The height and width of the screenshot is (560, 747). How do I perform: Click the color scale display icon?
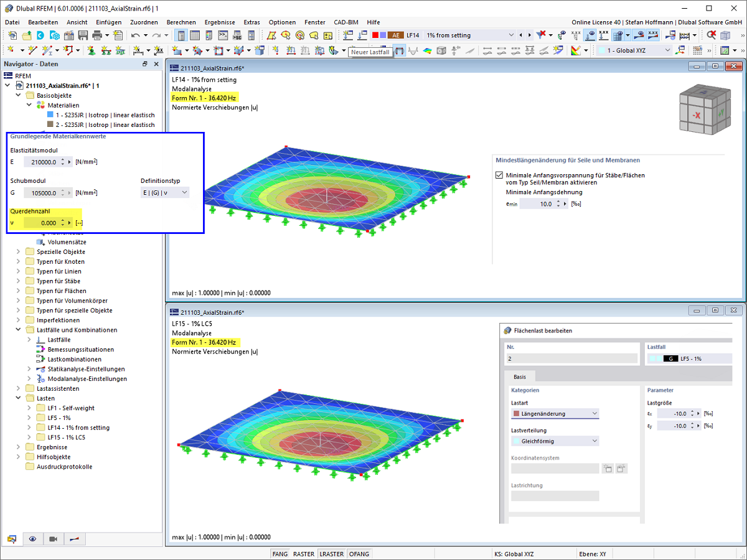click(x=575, y=50)
